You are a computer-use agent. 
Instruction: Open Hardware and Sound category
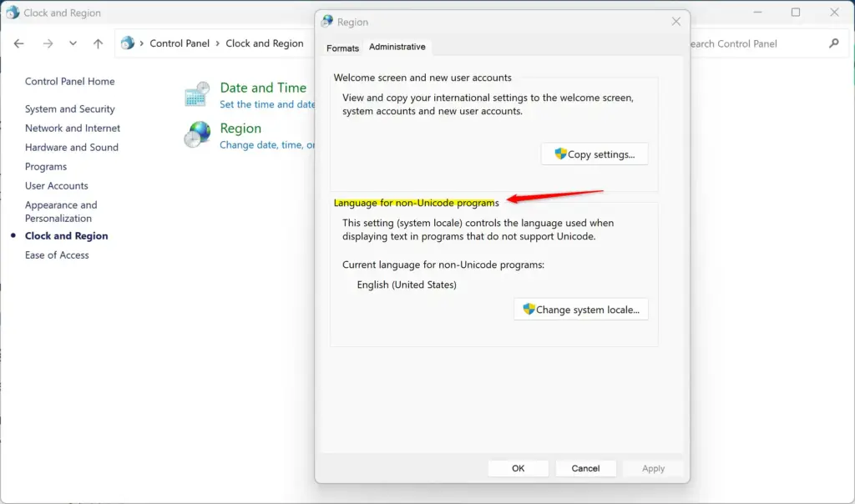point(72,147)
